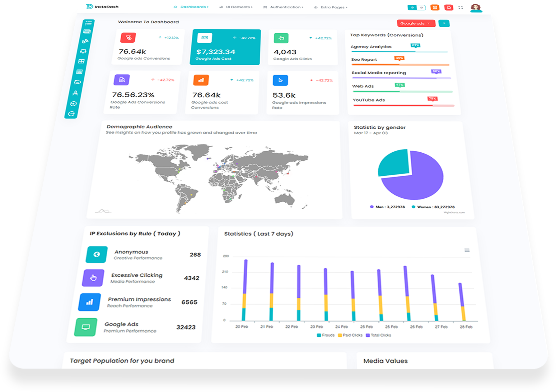Open the statistics chart hamburger menu
556x392 pixels.
coord(467,250)
